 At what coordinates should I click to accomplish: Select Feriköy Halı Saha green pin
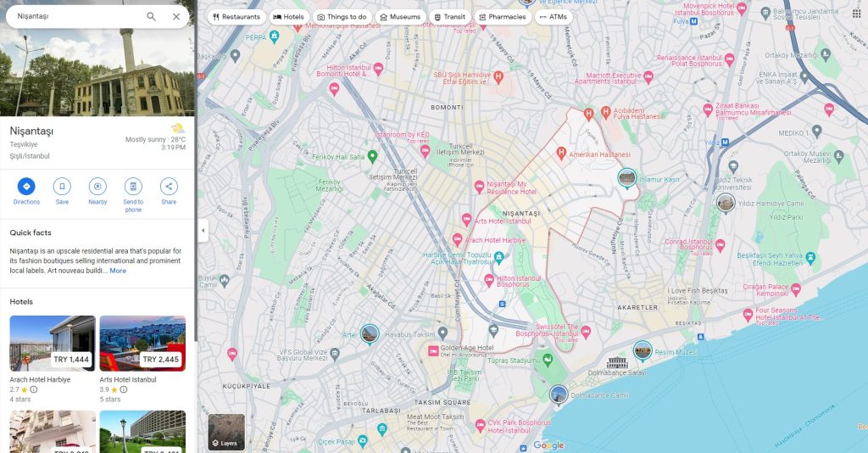(x=373, y=156)
